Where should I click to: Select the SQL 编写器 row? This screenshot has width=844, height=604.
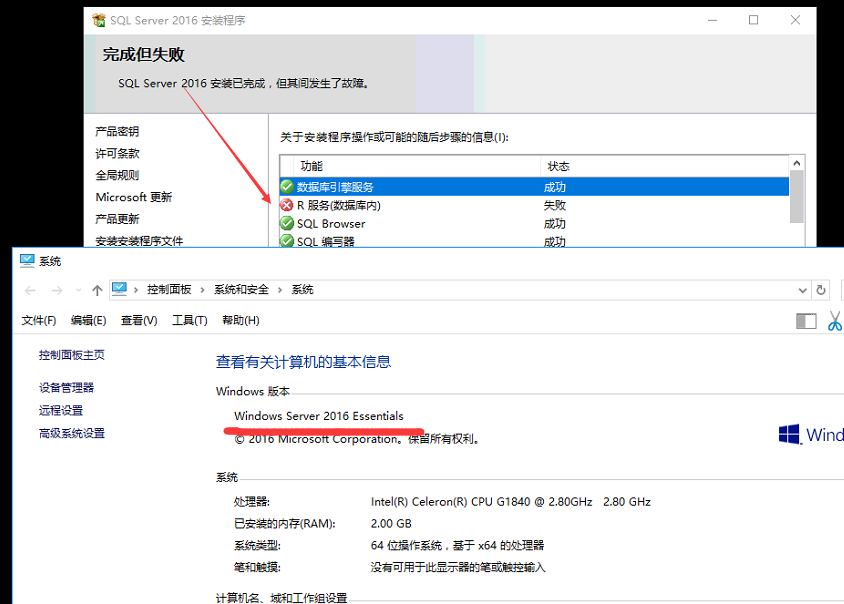[534, 241]
